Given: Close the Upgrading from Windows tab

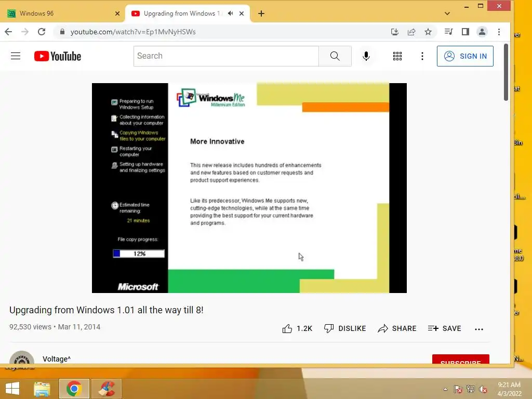Looking at the screenshot, I should pos(242,14).
